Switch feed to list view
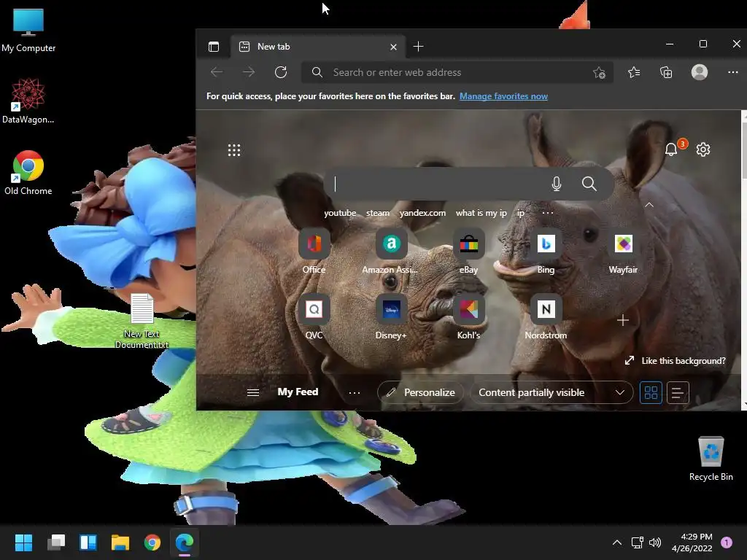Image resolution: width=747 pixels, height=560 pixels. point(678,393)
